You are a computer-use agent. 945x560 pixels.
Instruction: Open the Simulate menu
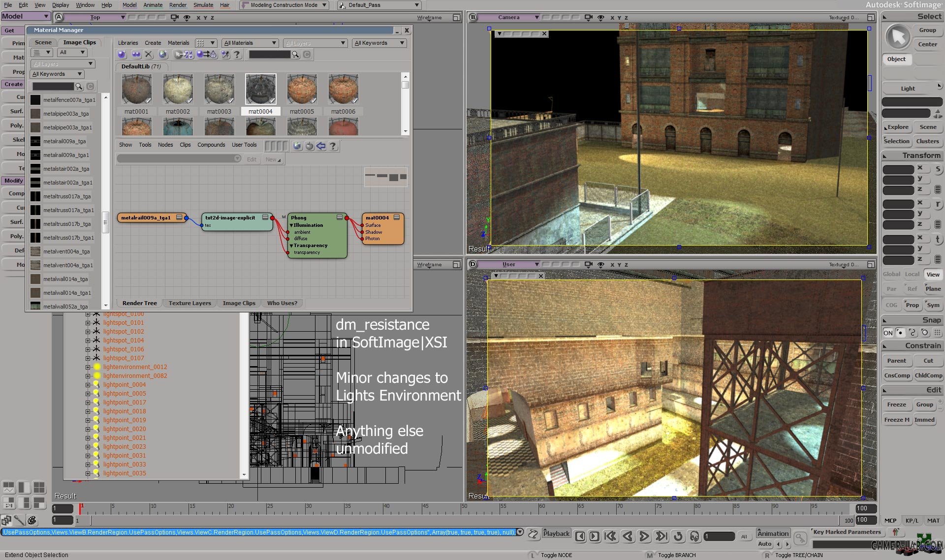pyautogui.click(x=203, y=5)
